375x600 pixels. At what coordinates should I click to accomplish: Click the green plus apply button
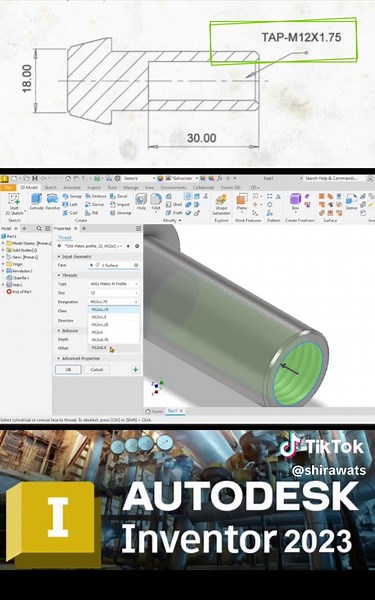135,369
